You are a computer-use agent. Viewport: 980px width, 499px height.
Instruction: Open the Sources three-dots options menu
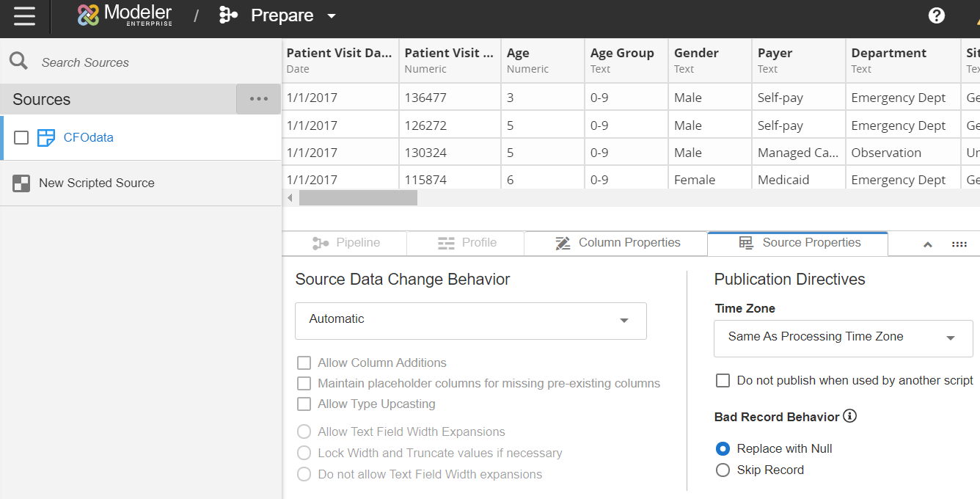pyautogui.click(x=258, y=99)
